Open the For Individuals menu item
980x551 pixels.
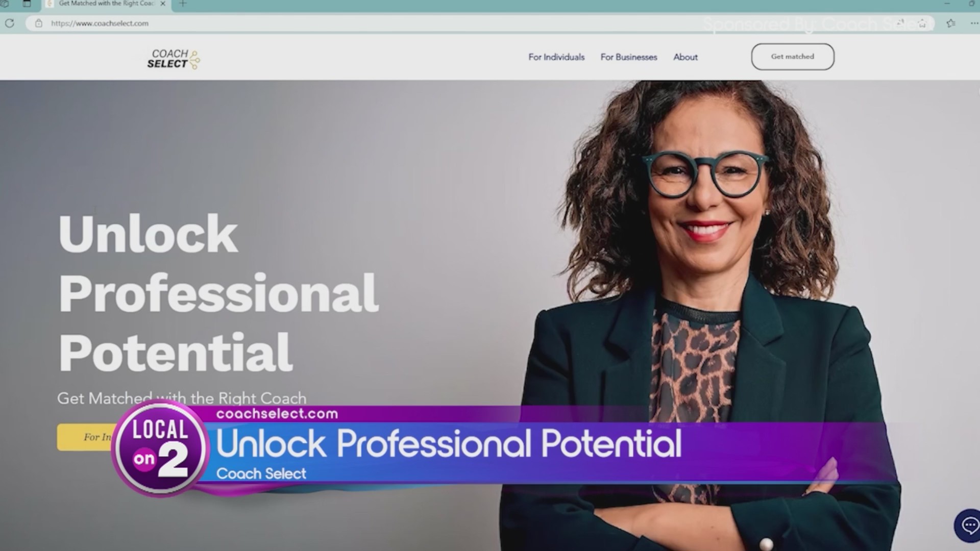556,57
